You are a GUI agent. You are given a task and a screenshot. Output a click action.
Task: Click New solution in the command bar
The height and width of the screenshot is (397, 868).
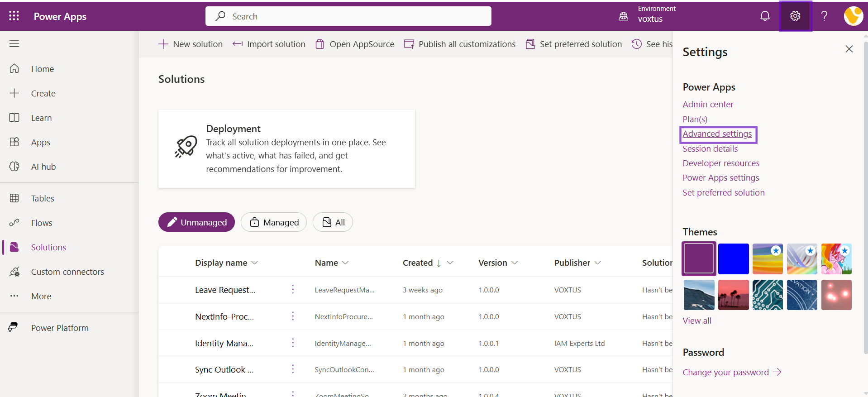[x=191, y=44]
